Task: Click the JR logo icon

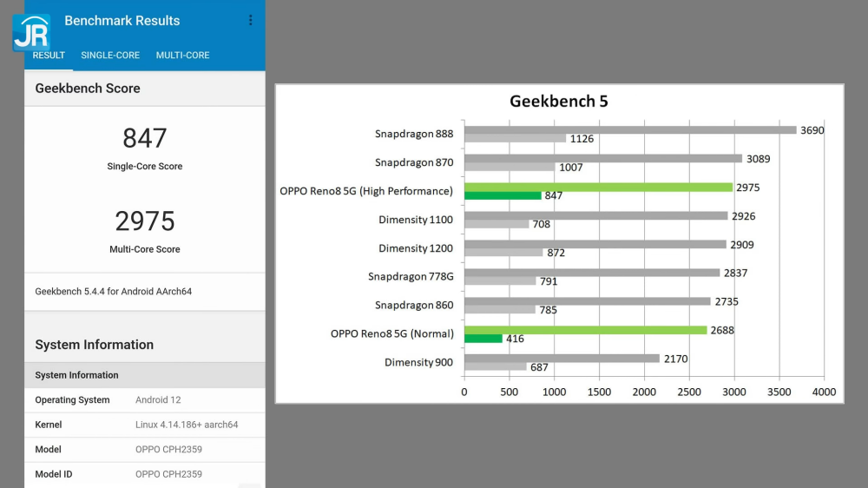Action: tap(31, 32)
